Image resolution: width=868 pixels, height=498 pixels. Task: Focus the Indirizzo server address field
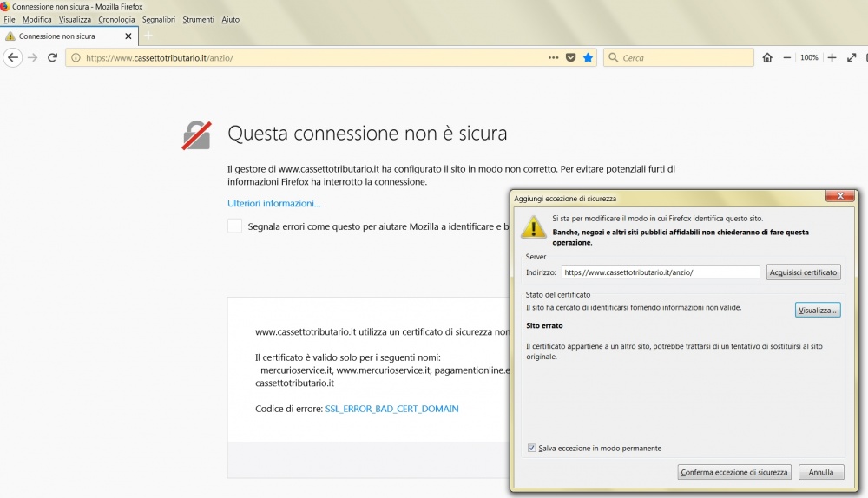[x=661, y=272]
